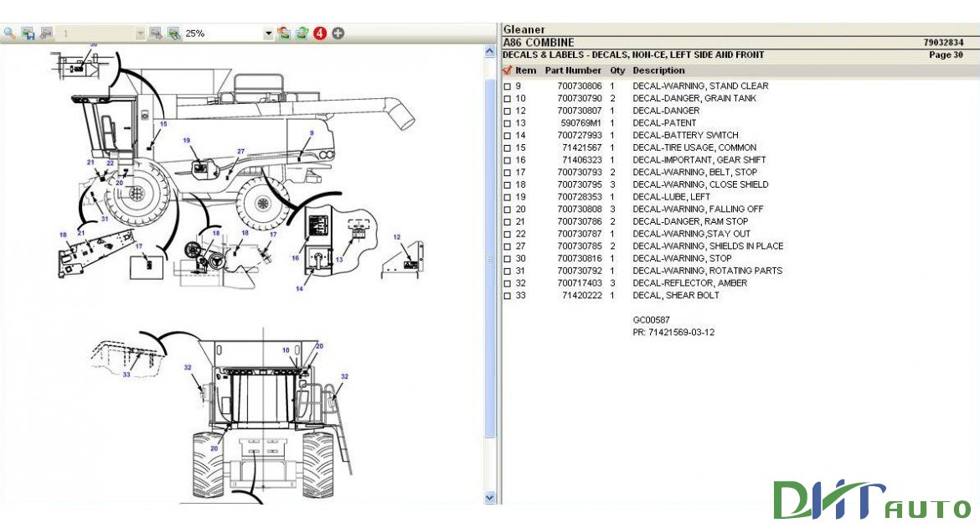
Task: Click callout 33 on the header detail
Action: pyautogui.click(x=126, y=374)
